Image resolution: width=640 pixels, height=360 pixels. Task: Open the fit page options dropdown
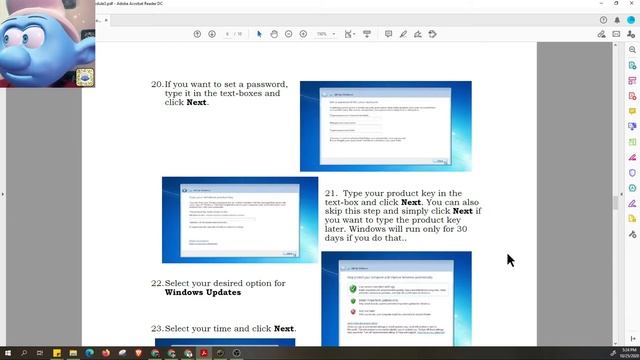click(x=350, y=34)
